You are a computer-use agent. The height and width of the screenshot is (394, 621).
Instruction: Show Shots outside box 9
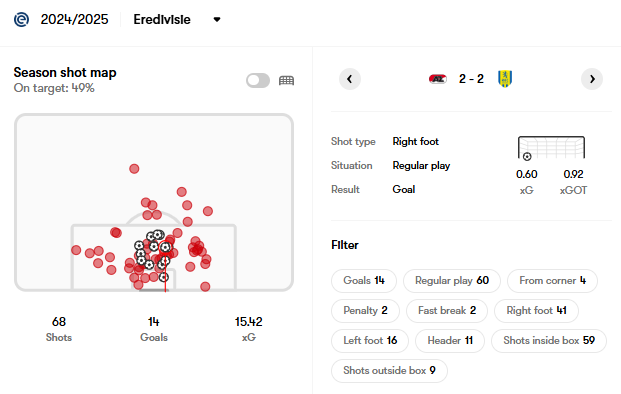tap(389, 371)
